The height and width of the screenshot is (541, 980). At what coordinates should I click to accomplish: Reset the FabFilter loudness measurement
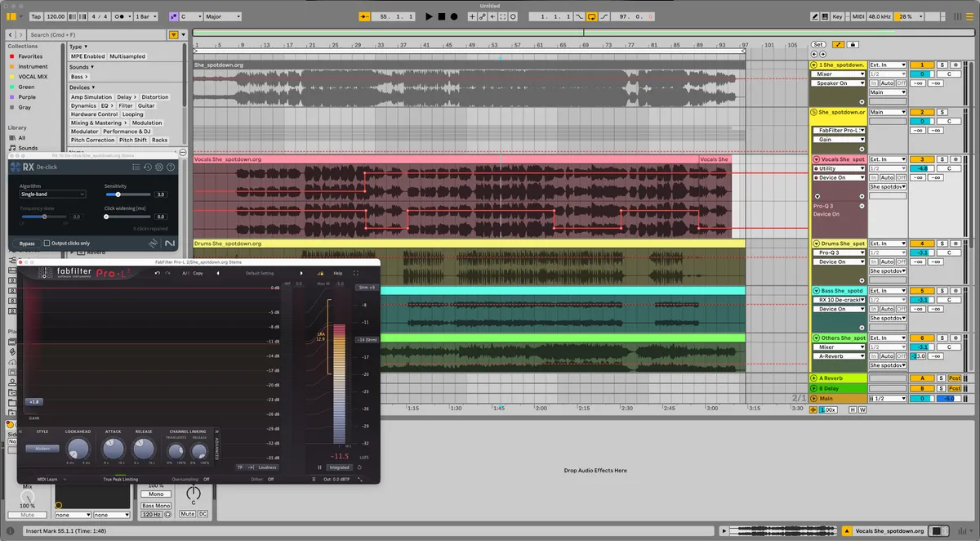359,467
